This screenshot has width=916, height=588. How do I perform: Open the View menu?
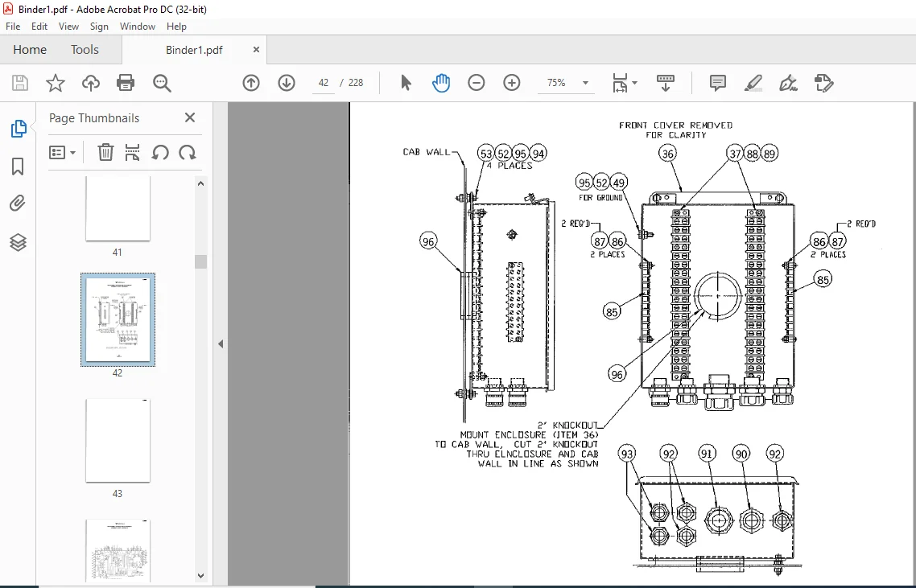pyautogui.click(x=68, y=27)
